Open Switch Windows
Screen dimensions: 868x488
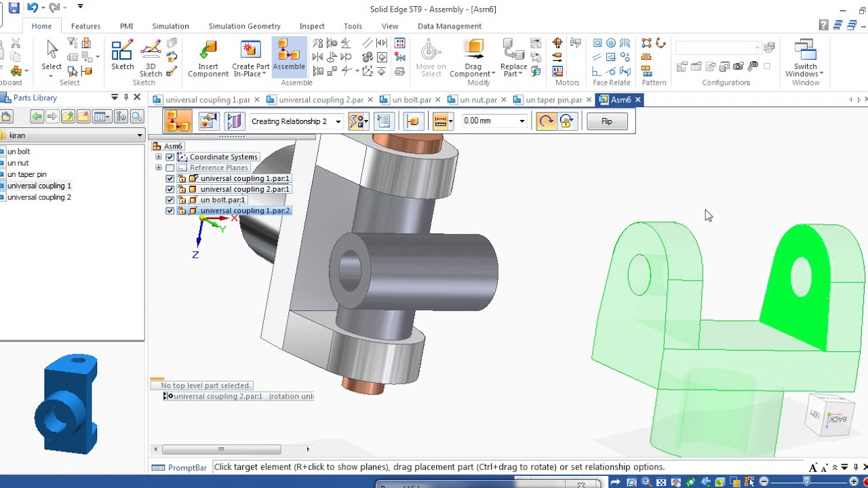[805, 58]
